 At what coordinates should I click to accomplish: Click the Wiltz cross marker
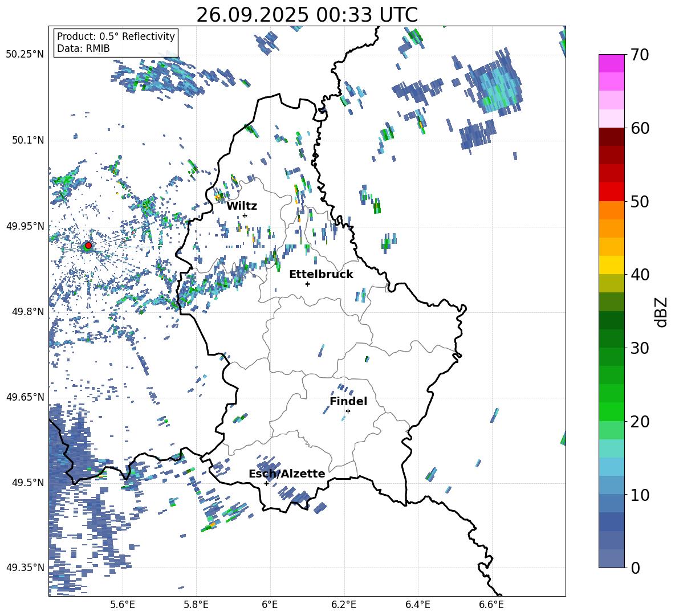pos(245,215)
